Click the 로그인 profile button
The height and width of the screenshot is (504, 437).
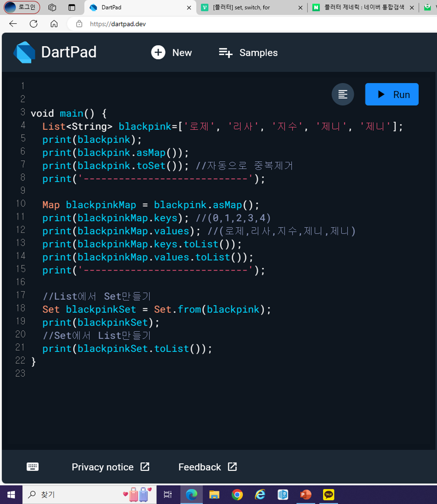coord(22,8)
